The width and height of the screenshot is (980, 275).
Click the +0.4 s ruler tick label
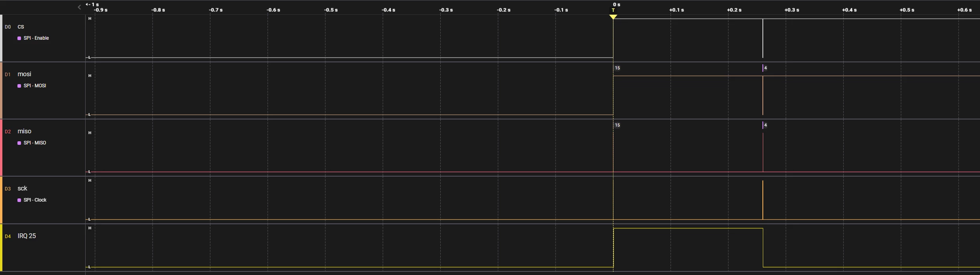[x=849, y=10]
